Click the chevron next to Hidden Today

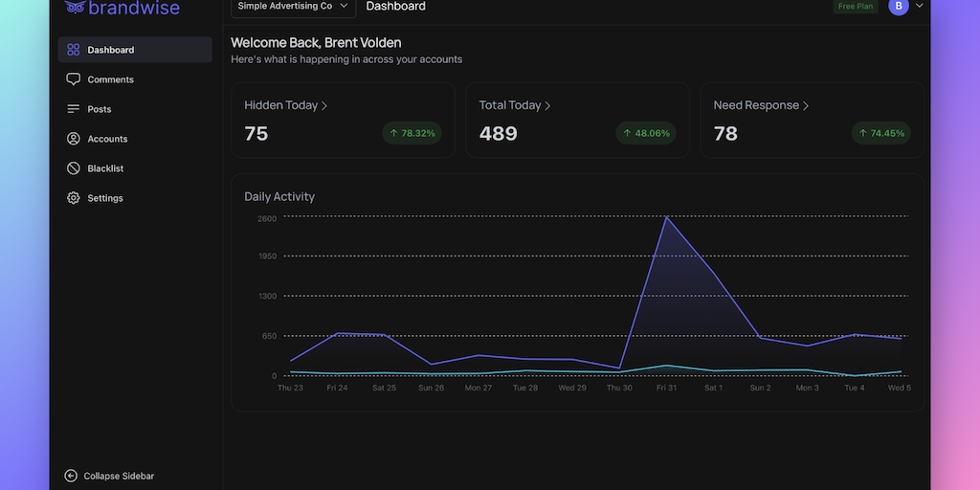(x=324, y=105)
